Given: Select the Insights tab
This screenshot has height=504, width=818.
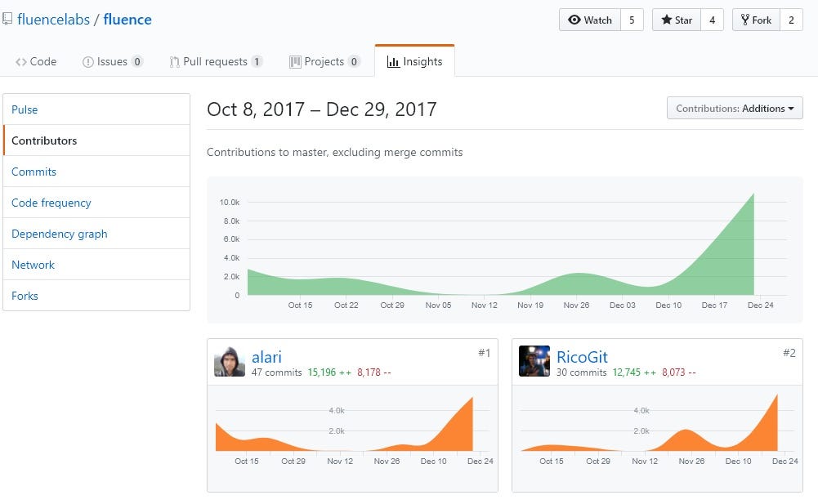Looking at the screenshot, I should click(x=415, y=61).
